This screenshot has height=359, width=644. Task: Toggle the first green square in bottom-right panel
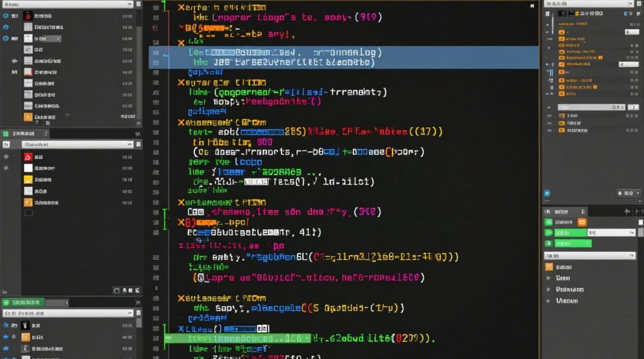click(549, 222)
